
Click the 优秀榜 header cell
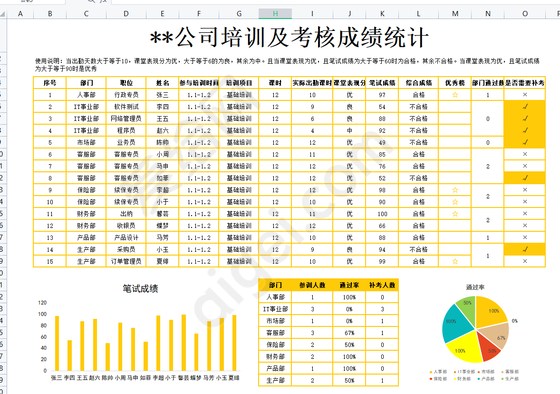[x=455, y=83]
